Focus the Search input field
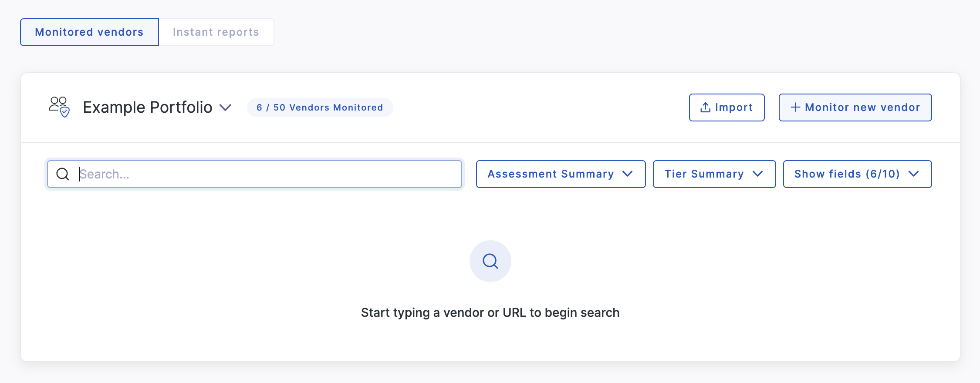This screenshot has height=383, width=980. (x=254, y=174)
